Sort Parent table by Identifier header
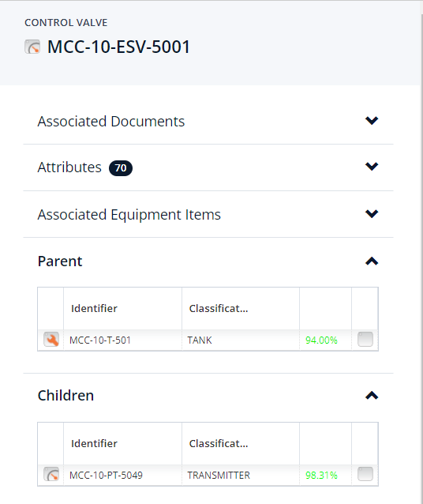The width and height of the screenshot is (423, 504). 94,309
